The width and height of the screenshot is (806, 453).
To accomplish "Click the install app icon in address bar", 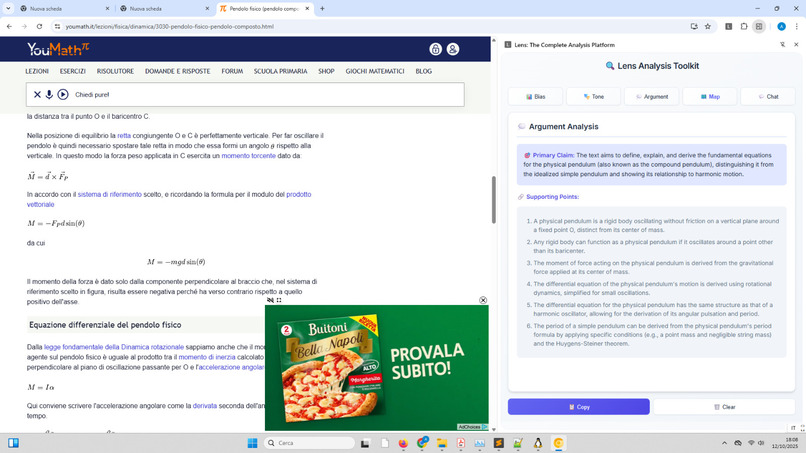I will (x=694, y=26).
